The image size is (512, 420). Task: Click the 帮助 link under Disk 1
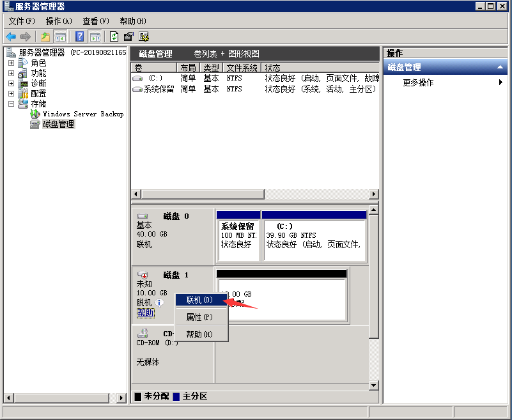click(x=145, y=313)
